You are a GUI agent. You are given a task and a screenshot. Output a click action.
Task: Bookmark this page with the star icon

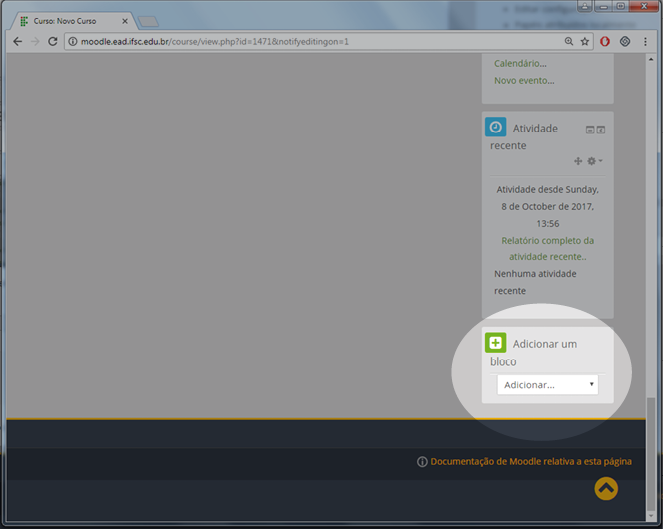point(585,42)
